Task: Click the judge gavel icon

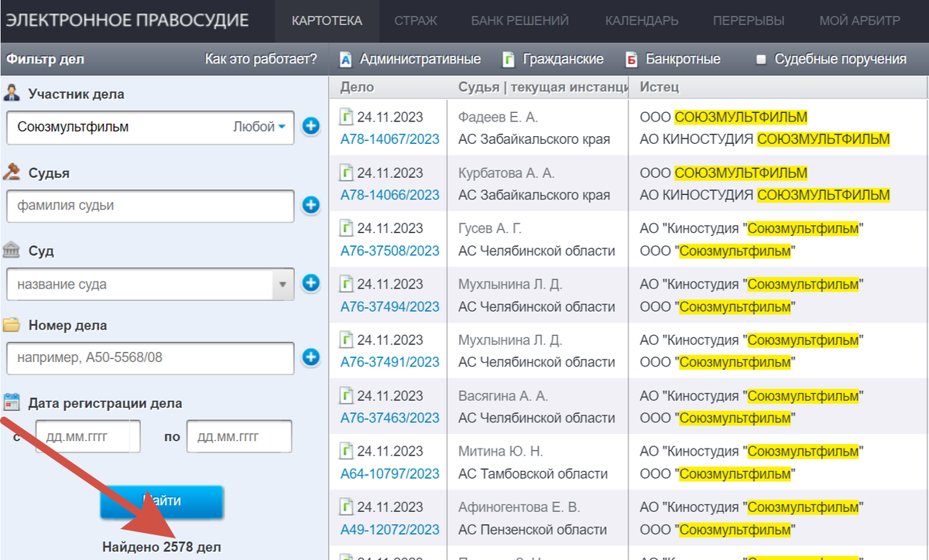Action: pyautogui.click(x=12, y=172)
